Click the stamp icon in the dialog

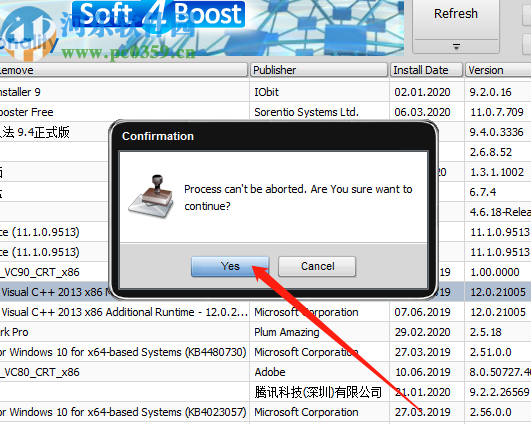[x=151, y=196]
